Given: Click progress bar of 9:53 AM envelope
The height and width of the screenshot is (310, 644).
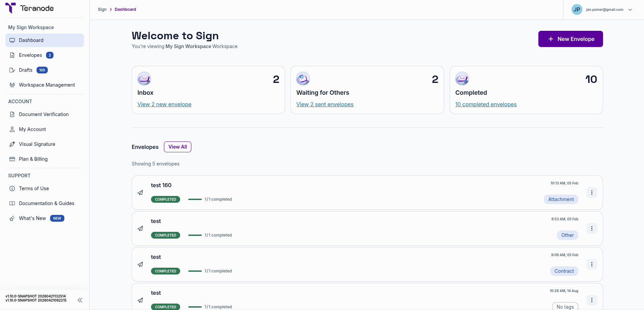Looking at the screenshot, I should pos(195,235).
